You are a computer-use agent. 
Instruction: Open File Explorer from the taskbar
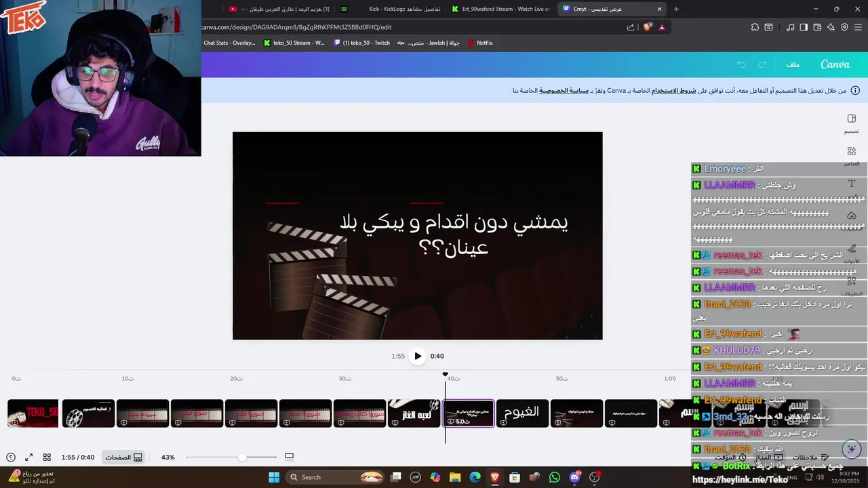[x=455, y=477]
